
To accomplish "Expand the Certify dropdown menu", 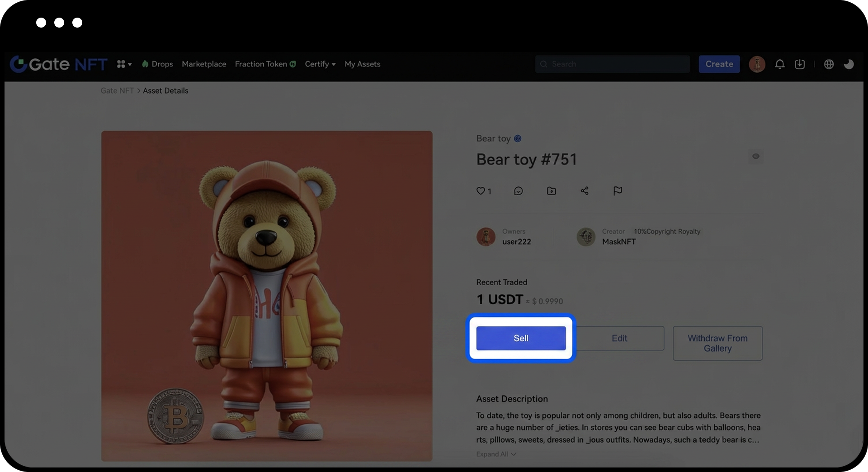I will click(320, 64).
